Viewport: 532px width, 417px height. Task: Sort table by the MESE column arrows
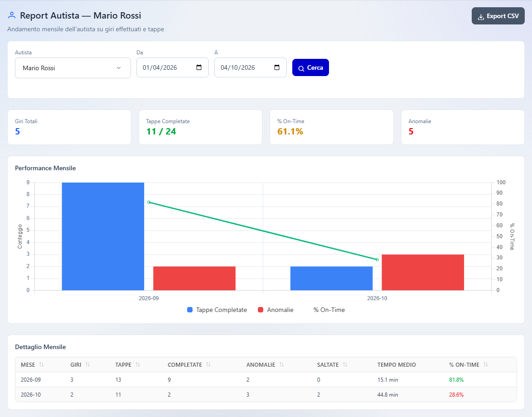(x=41, y=364)
